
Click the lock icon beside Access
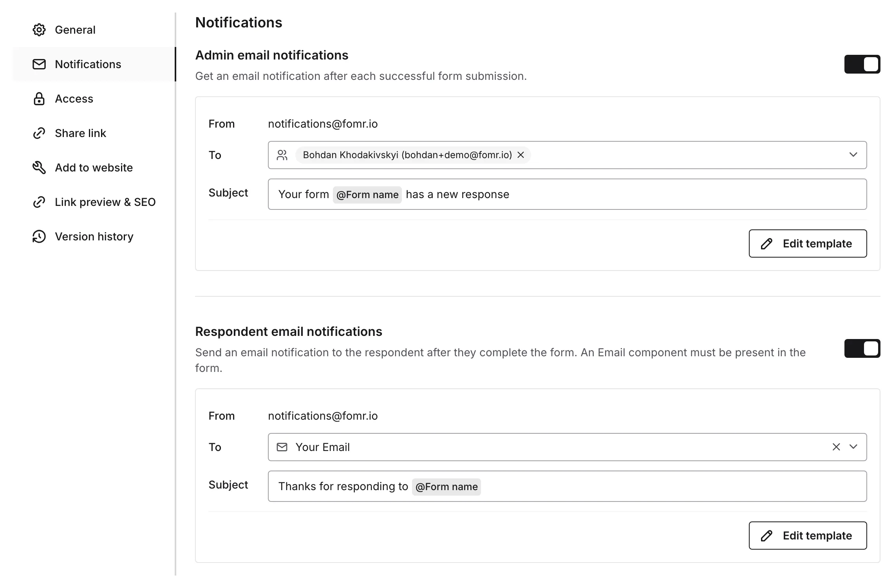pos(39,99)
